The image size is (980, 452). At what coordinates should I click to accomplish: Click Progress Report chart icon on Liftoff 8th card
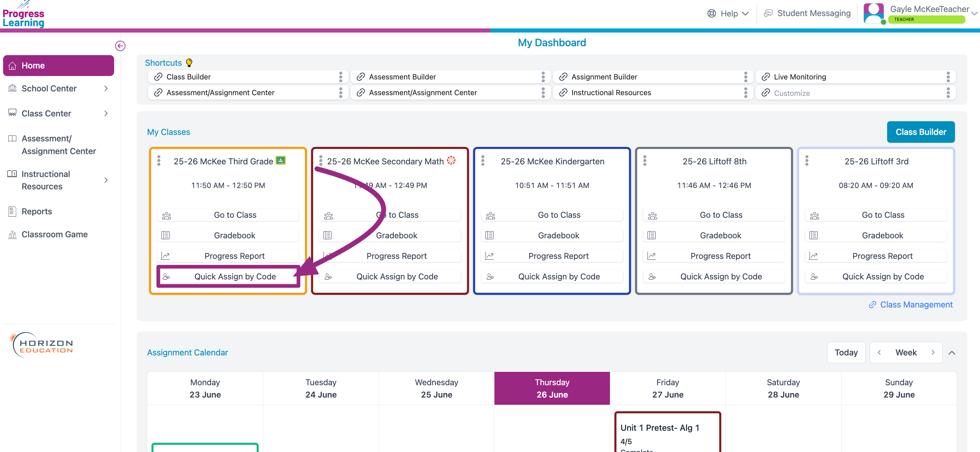coord(652,256)
